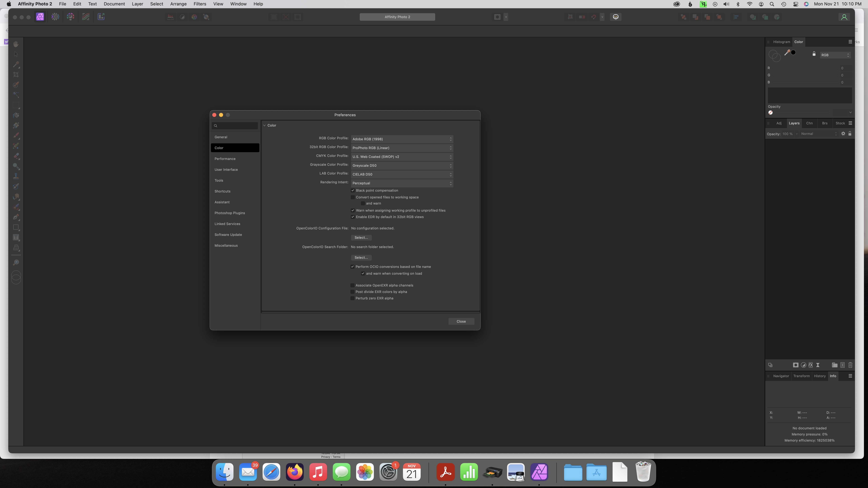Open the CMYK Color Profile dropdown
Screen dimensions: 868x488
click(x=402, y=157)
